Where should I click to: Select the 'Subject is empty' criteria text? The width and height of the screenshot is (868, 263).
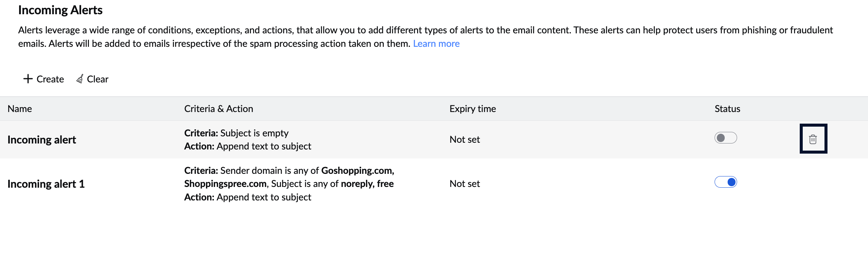[254, 133]
